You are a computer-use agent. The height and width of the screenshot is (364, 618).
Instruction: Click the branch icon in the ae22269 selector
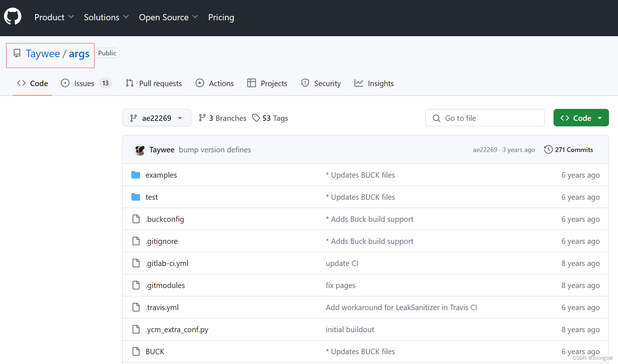pyautogui.click(x=134, y=118)
